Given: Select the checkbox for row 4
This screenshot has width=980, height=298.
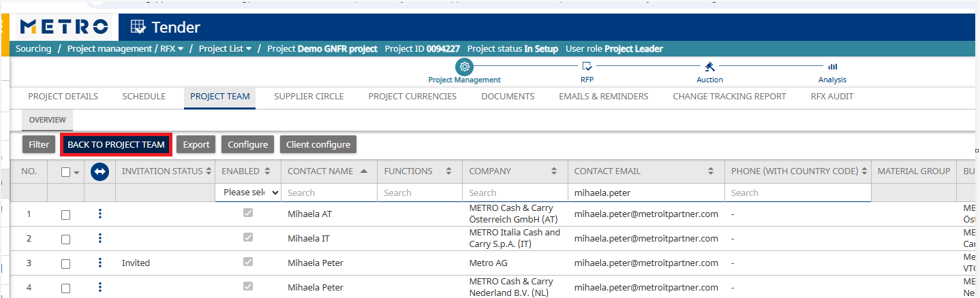Looking at the screenshot, I should pyautogui.click(x=65, y=288).
